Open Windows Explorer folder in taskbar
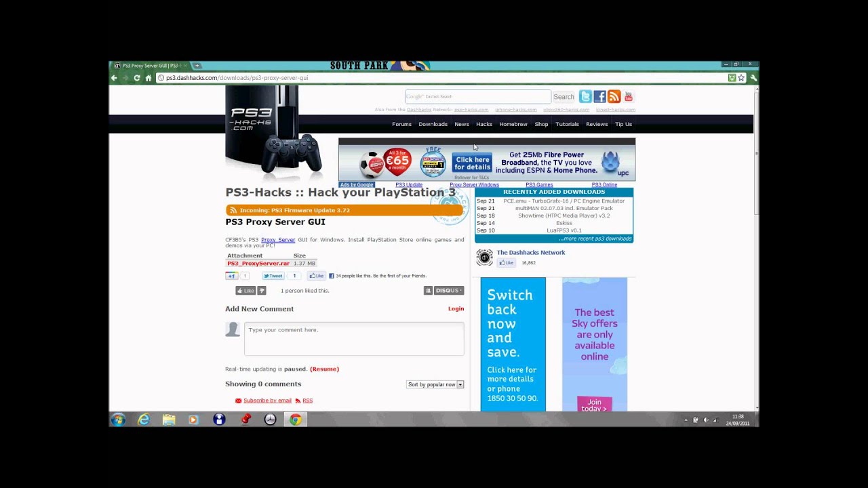 [169, 420]
